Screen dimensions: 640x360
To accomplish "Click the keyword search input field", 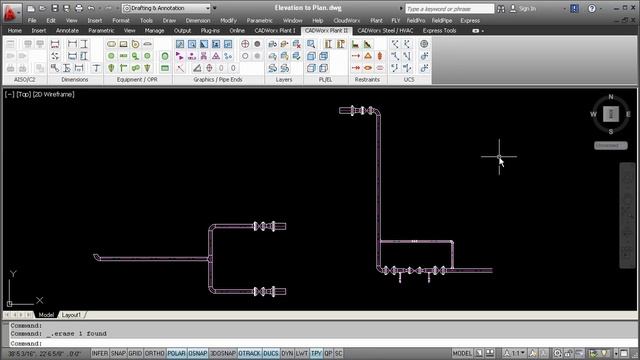I will pyautogui.click(x=449, y=9).
